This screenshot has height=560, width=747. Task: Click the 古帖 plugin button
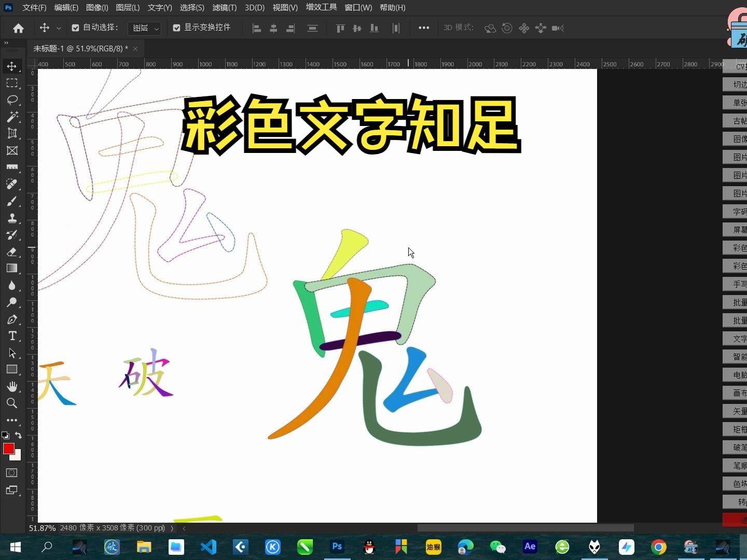[x=736, y=121]
